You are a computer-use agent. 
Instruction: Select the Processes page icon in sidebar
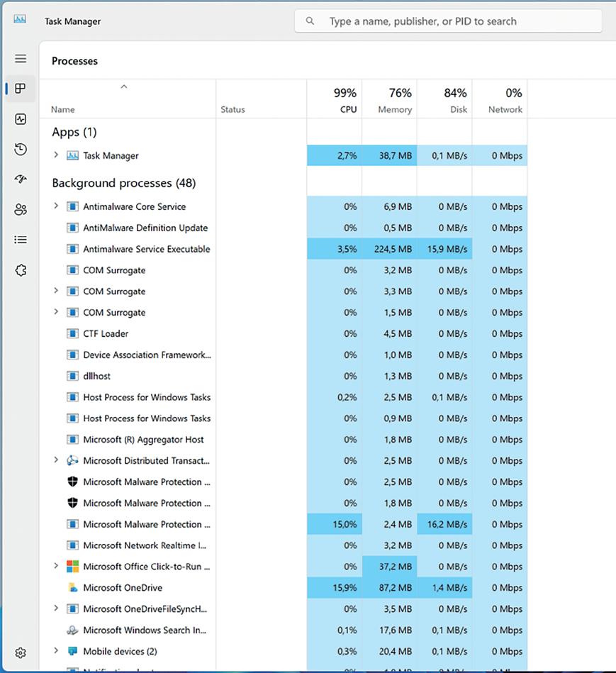click(x=20, y=89)
